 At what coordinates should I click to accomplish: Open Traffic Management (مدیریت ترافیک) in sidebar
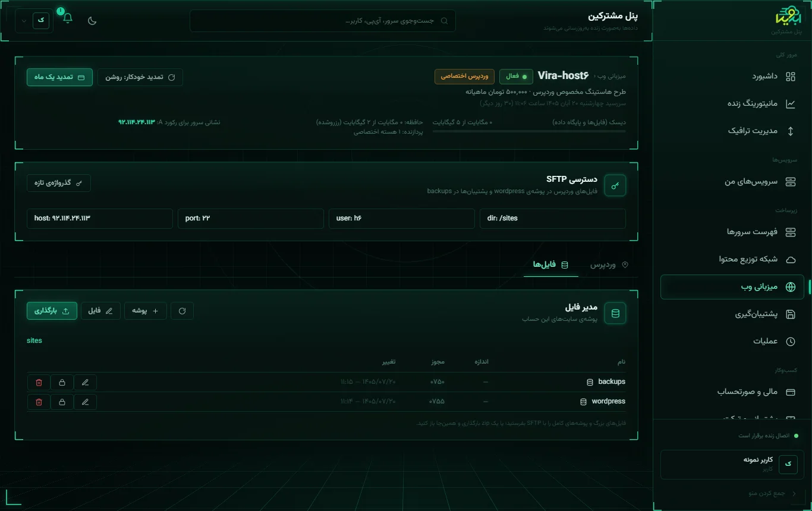732,131
